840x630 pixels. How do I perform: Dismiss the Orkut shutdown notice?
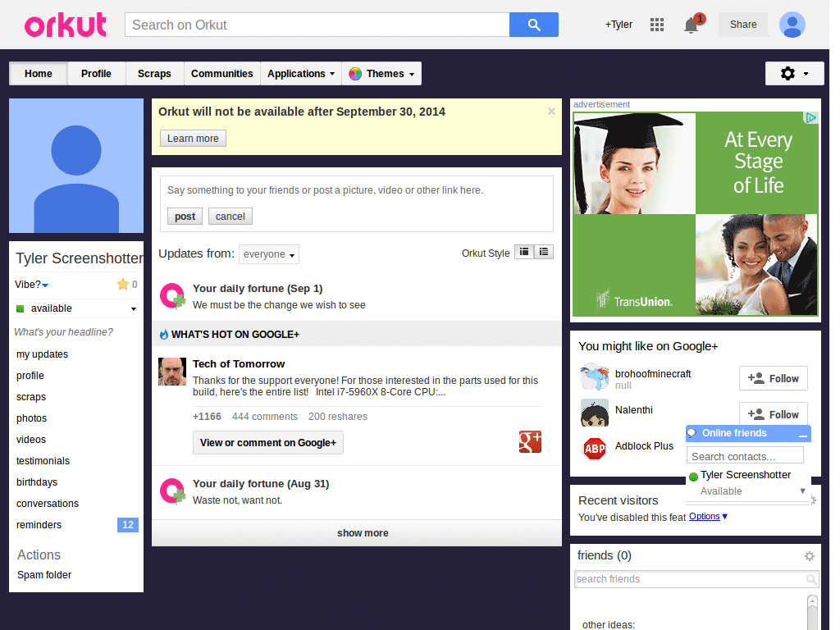pos(551,111)
